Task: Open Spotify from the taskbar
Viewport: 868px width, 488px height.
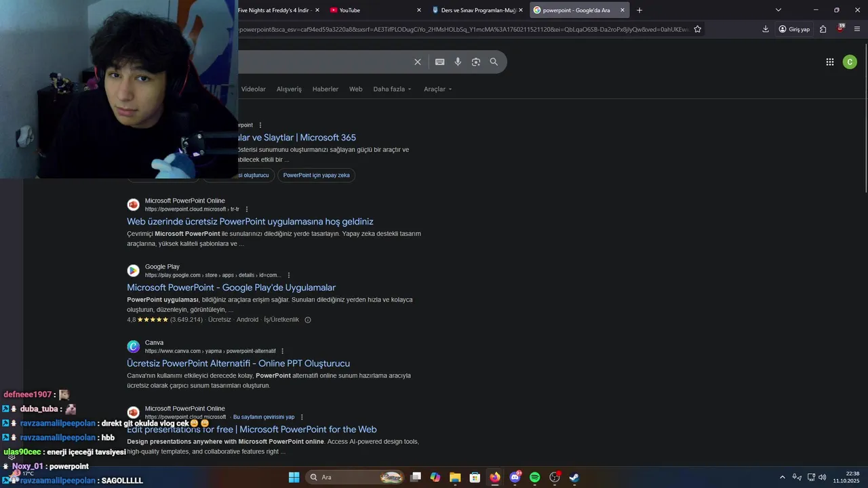Action: click(x=534, y=477)
